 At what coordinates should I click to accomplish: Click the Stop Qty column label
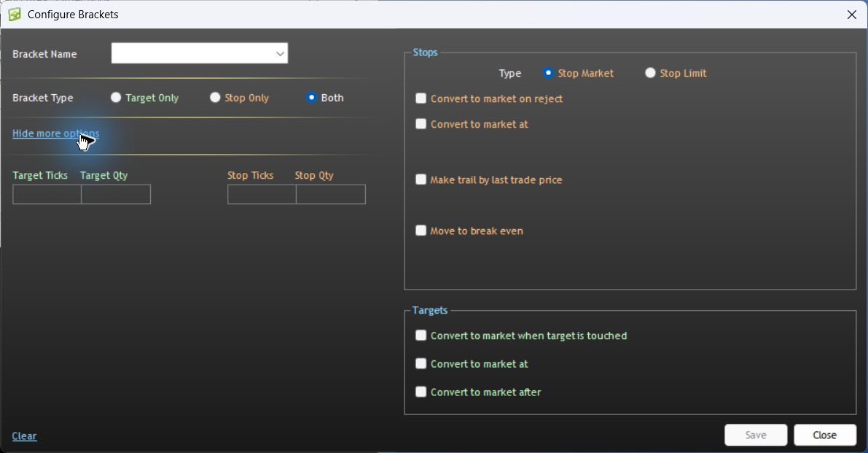(314, 175)
